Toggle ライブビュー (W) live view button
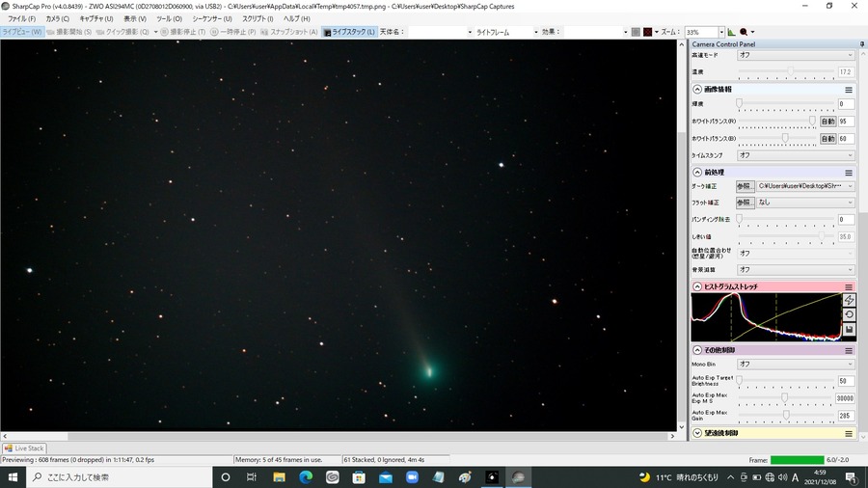868x488 pixels. [x=22, y=32]
